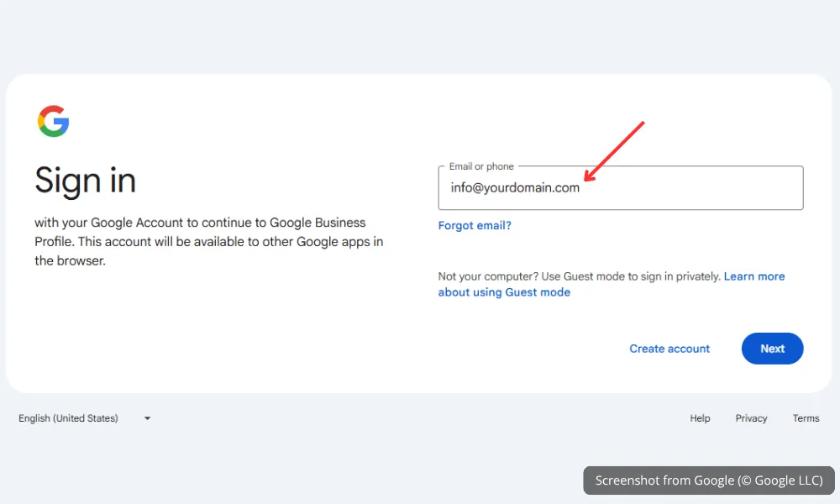Open the Forgot email? link
The width and height of the screenshot is (840, 504).
pyautogui.click(x=474, y=225)
